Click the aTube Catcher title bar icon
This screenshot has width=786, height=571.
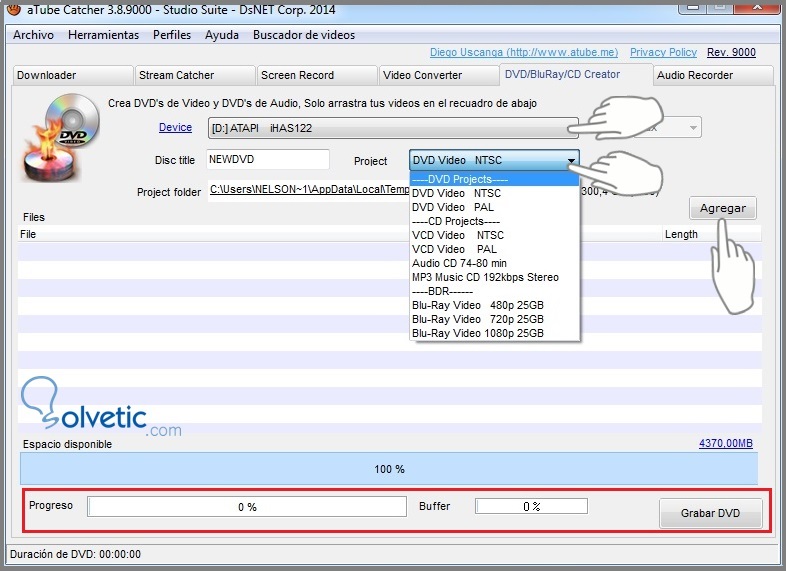14,9
